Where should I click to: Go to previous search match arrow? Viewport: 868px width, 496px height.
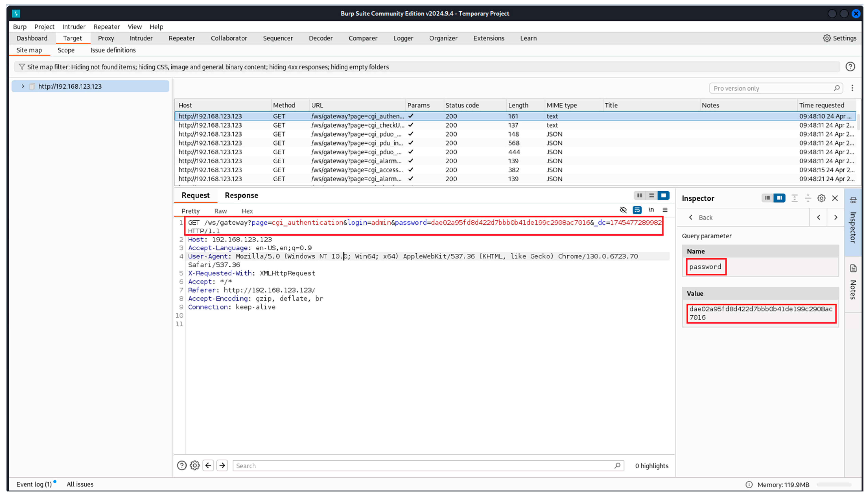click(208, 465)
